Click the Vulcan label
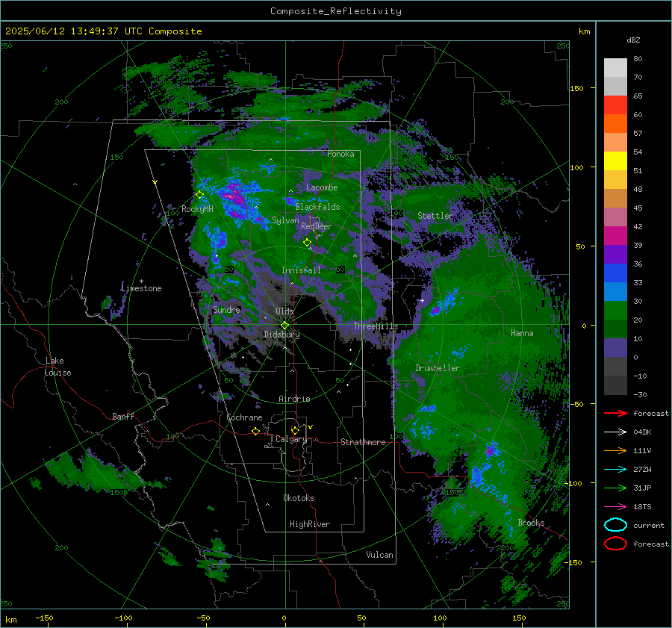Image resolution: width=672 pixels, height=628 pixels. coord(379,555)
